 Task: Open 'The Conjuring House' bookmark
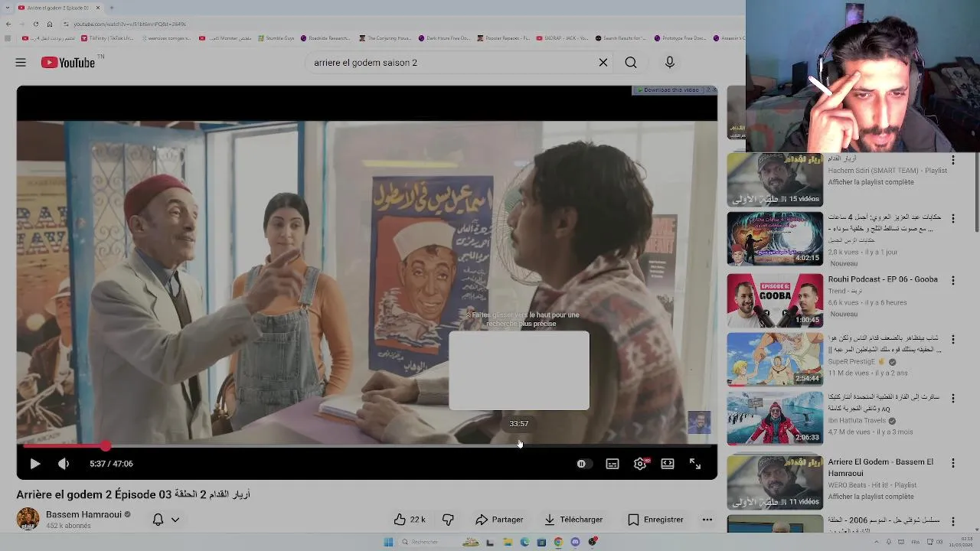tap(384, 38)
